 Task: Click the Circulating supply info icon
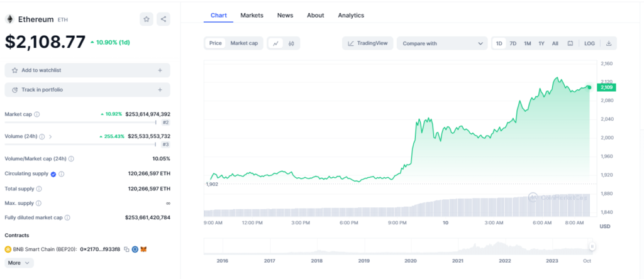point(61,174)
